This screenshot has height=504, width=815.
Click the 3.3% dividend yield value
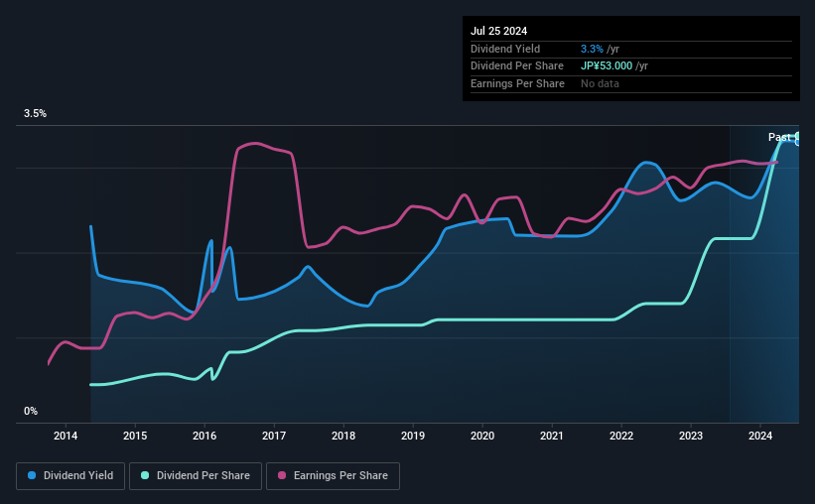pyautogui.click(x=592, y=49)
